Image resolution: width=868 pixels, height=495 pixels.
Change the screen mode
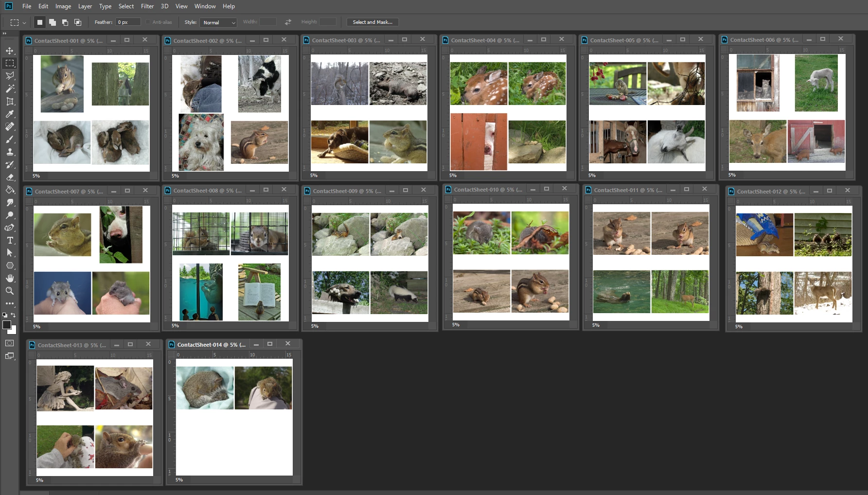(x=10, y=356)
